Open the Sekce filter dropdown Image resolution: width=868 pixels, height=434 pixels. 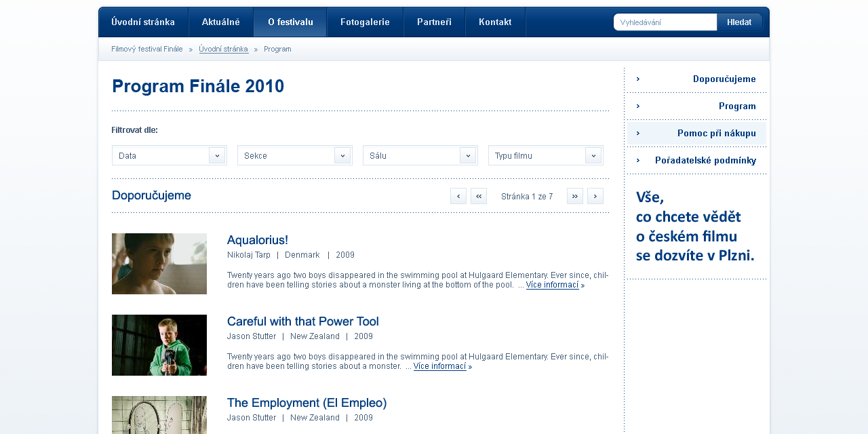click(x=294, y=155)
